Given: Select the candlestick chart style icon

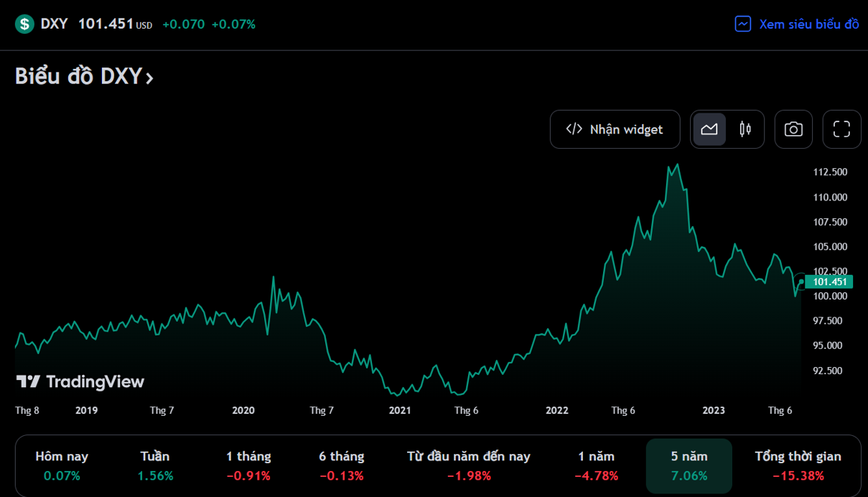Looking at the screenshot, I should coord(745,129).
